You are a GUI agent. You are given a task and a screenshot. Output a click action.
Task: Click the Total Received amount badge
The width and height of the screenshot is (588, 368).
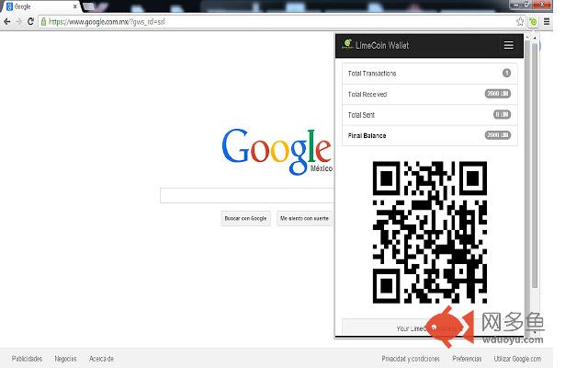click(498, 94)
